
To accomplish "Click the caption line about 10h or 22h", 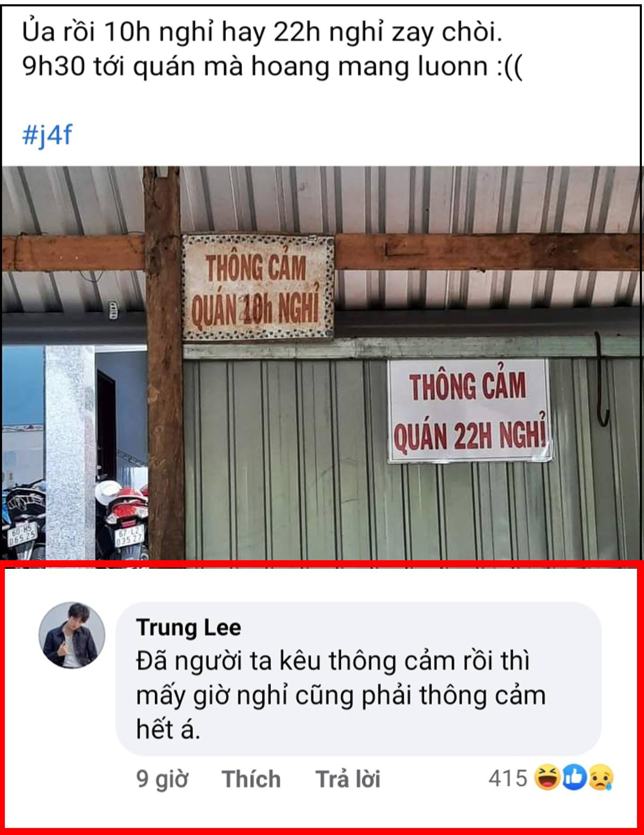I will point(262,33).
